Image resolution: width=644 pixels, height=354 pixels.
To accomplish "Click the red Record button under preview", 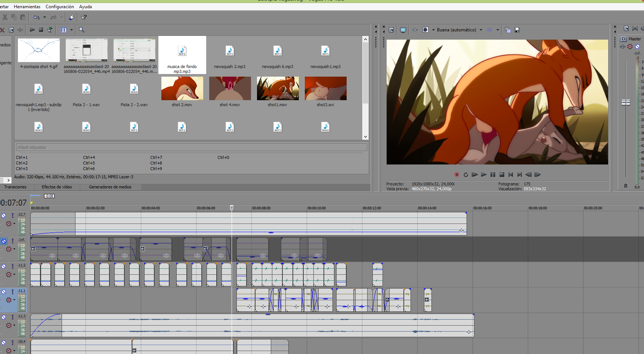I will point(457,175).
